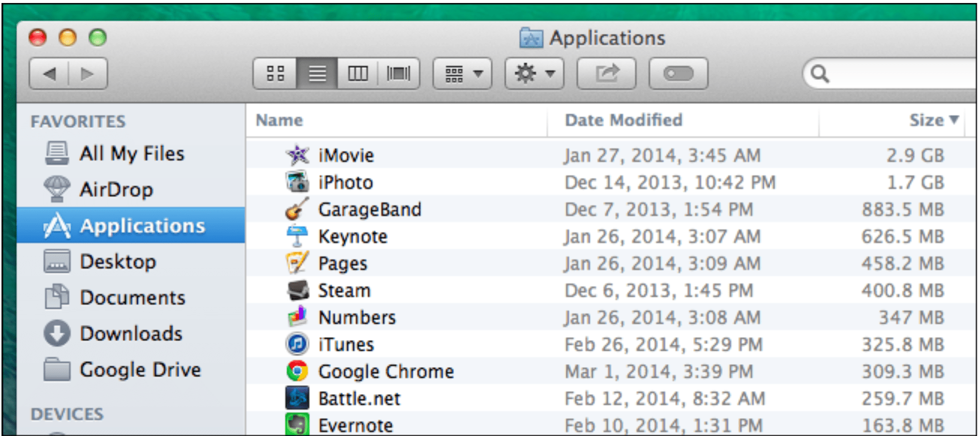Viewport: 980px width, 436px height.
Task: Sort by Date Modified column header
Action: pyautogui.click(x=683, y=120)
